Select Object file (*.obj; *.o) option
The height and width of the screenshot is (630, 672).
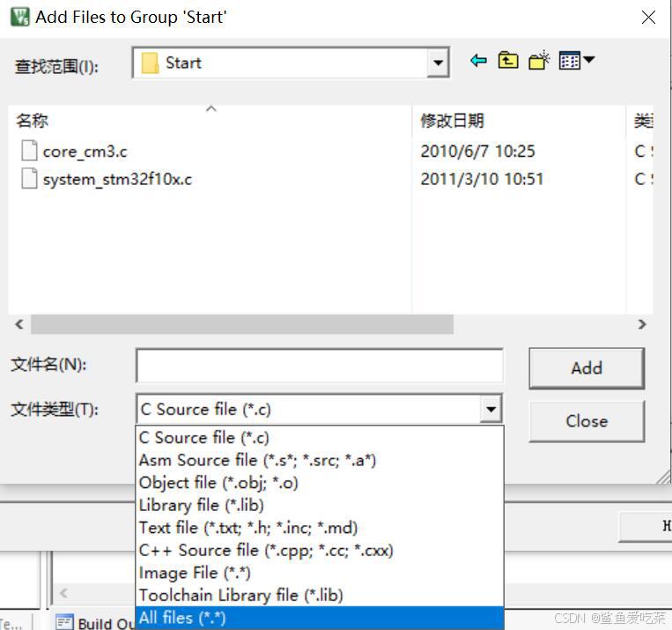point(320,483)
